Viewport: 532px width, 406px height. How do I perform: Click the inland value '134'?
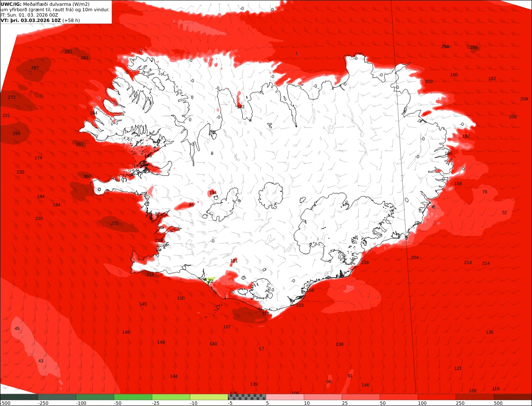coord(213,193)
